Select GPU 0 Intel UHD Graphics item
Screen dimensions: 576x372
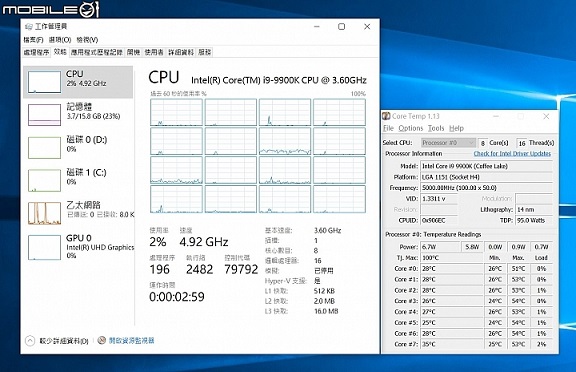coord(80,247)
